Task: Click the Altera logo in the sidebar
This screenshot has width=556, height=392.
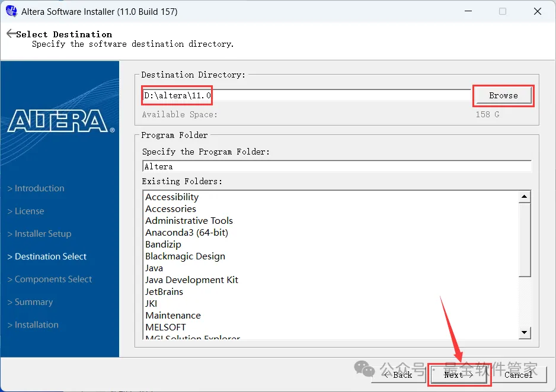Action: pyautogui.click(x=61, y=121)
